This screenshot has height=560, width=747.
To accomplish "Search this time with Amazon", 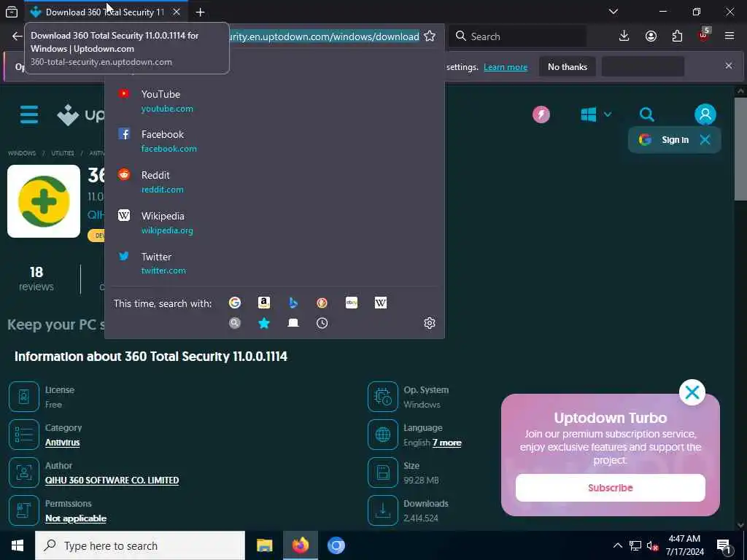I will [264, 303].
